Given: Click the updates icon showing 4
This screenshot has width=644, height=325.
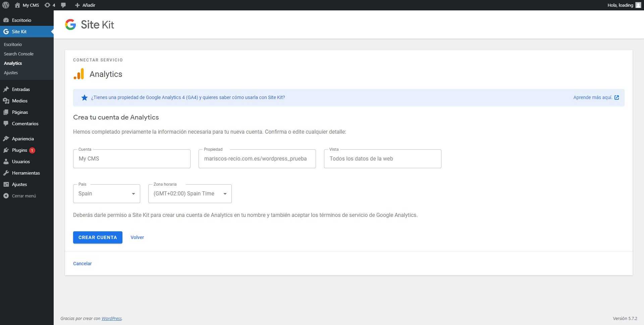Looking at the screenshot, I should point(48,5).
